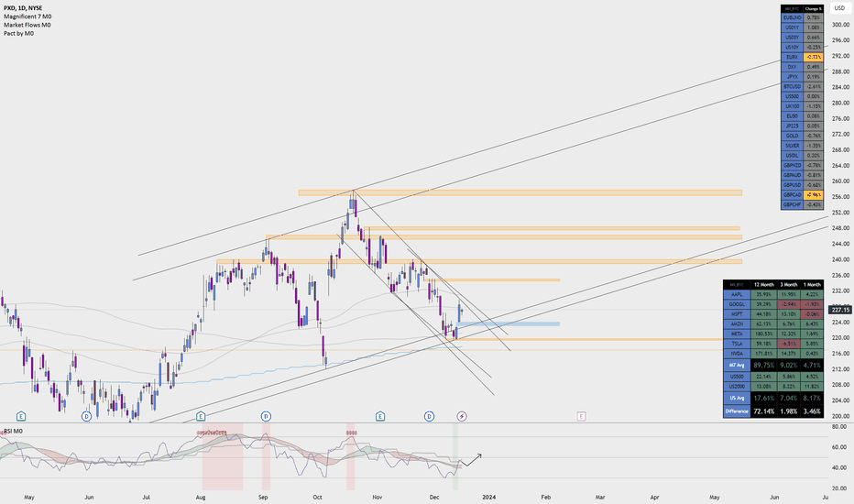
Task: Click the SILVER row label
Action: [792, 146]
